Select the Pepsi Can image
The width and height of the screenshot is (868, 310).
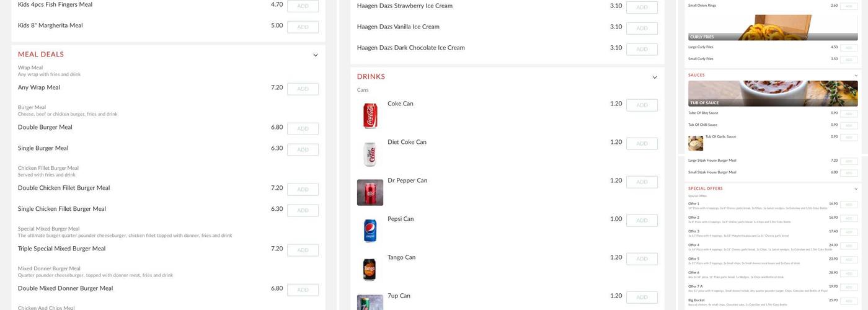(370, 231)
